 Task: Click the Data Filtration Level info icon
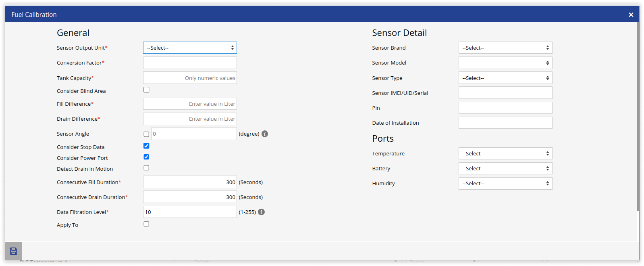[x=261, y=212]
